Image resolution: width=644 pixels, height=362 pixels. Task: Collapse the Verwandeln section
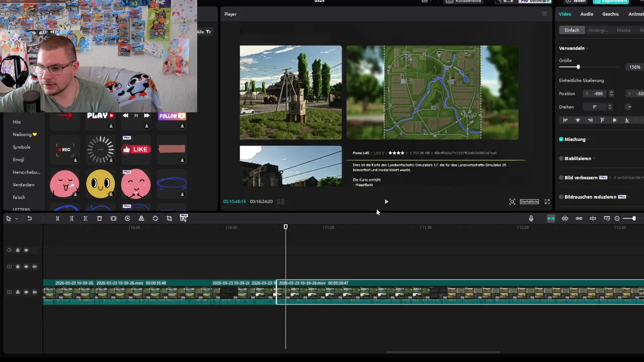587,48
